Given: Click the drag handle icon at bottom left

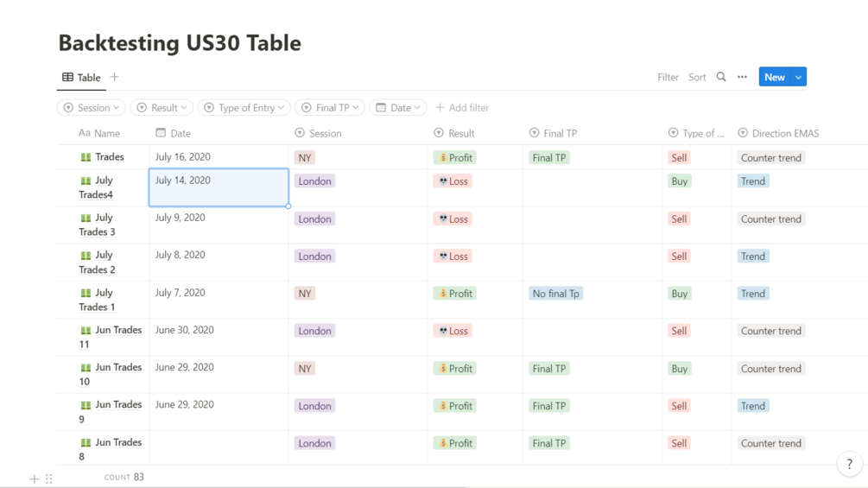Looking at the screenshot, I should coord(49,478).
